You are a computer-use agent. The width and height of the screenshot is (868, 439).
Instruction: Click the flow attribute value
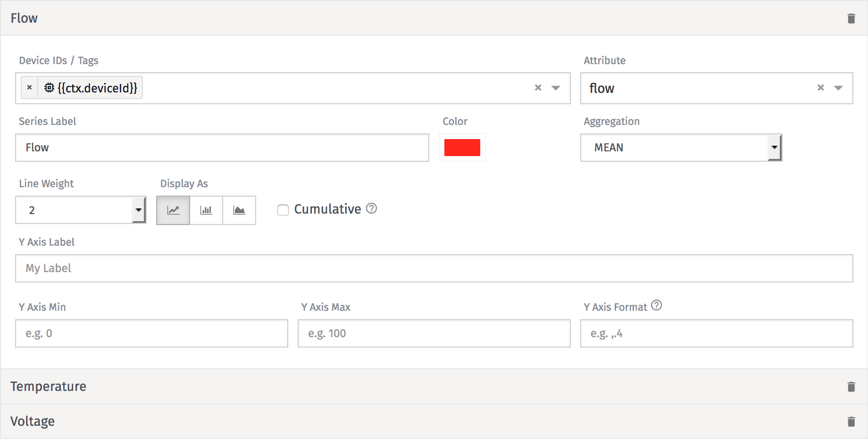click(x=602, y=88)
